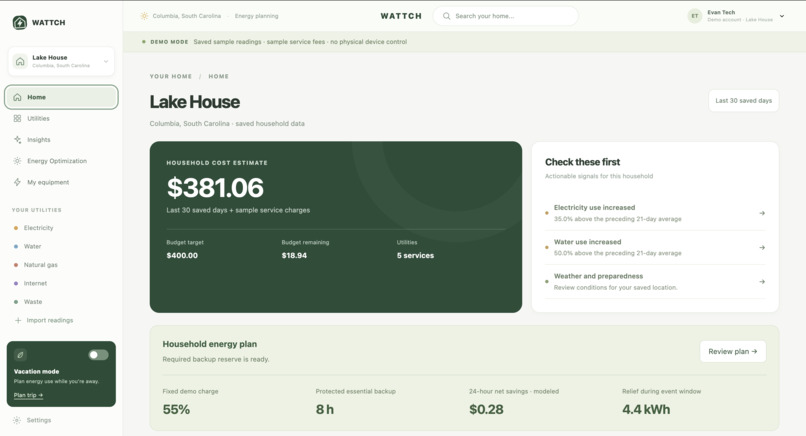Open the Last 30 saved days selector

(743, 101)
